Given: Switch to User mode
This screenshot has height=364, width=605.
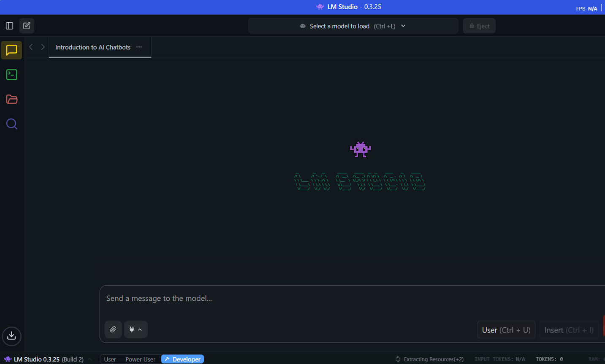Looking at the screenshot, I should 110,359.
